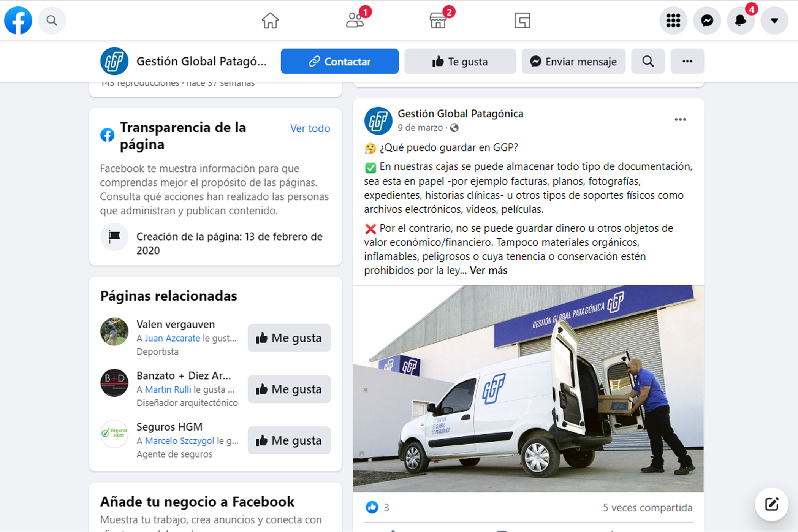The height and width of the screenshot is (532, 798).
Task: Like the Seguros HGM page
Action: [x=289, y=440]
